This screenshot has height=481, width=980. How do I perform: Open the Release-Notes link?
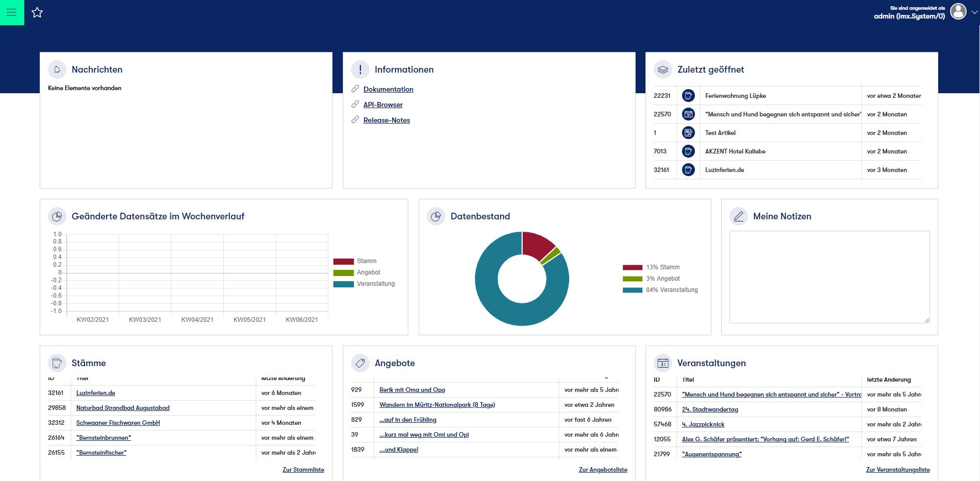386,120
